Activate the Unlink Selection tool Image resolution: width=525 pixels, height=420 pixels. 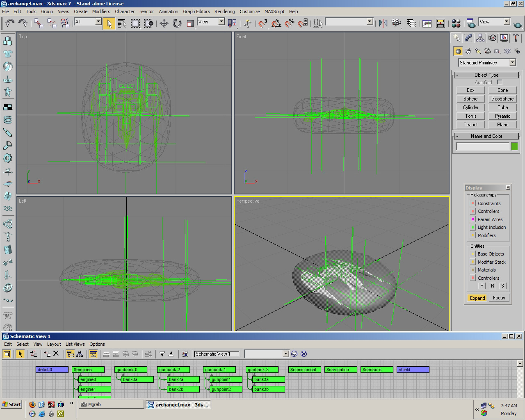point(52,23)
